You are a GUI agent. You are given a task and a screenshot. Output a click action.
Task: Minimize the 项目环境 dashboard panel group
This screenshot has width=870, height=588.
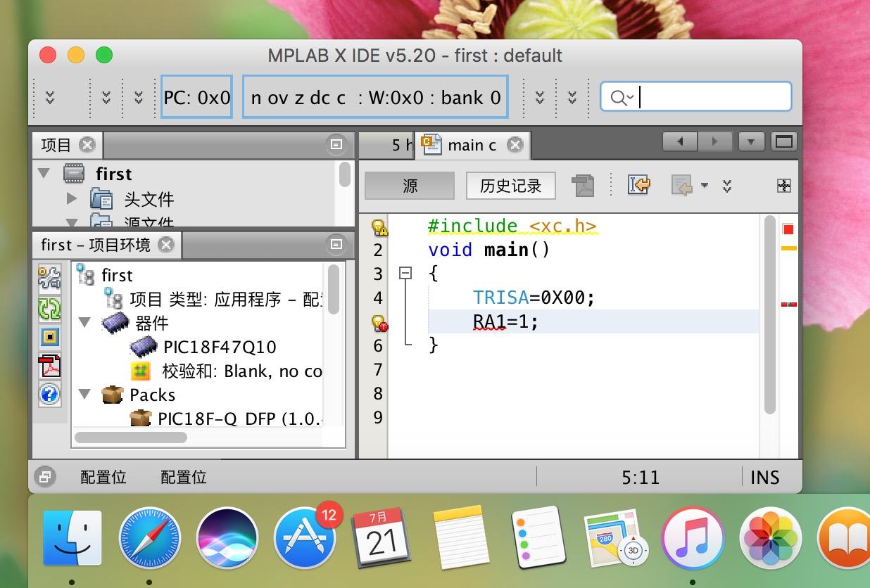click(336, 244)
